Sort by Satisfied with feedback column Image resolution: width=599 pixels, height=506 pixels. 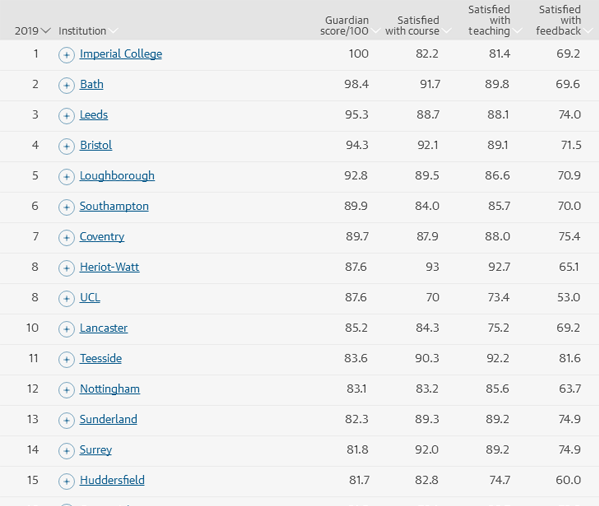[559, 20]
